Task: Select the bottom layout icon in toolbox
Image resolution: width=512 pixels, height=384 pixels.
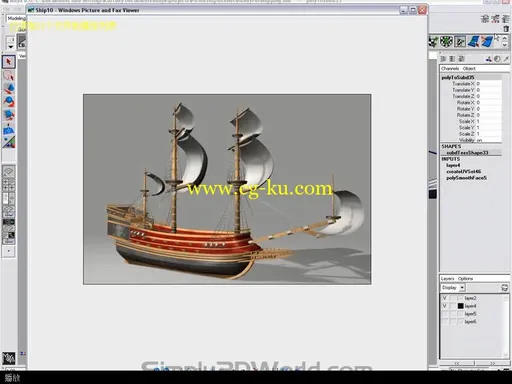Action: coord(9,237)
